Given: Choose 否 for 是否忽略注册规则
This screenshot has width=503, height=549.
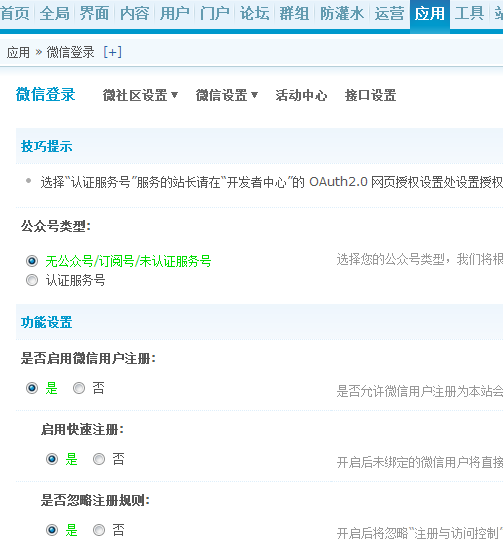Looking at the screenshot, I should (99, 530).
